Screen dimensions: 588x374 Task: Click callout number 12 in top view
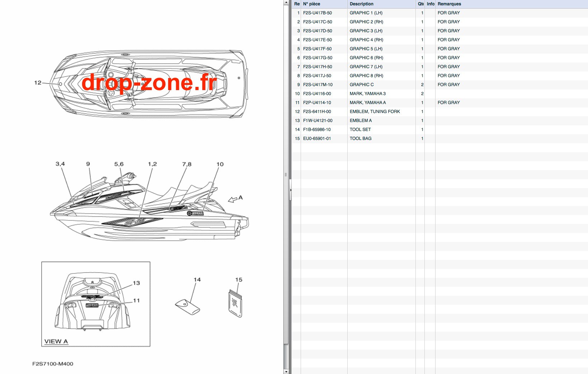pyautogui.click(x=38, y=83)
